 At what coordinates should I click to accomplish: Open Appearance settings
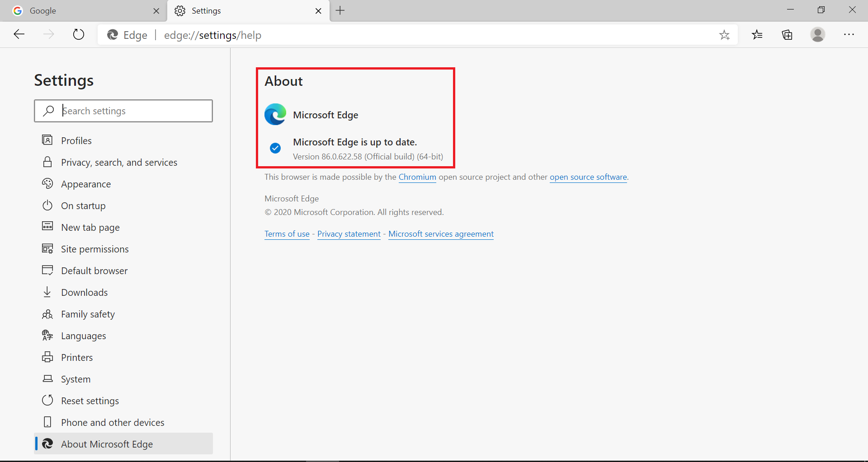point(123,184)
